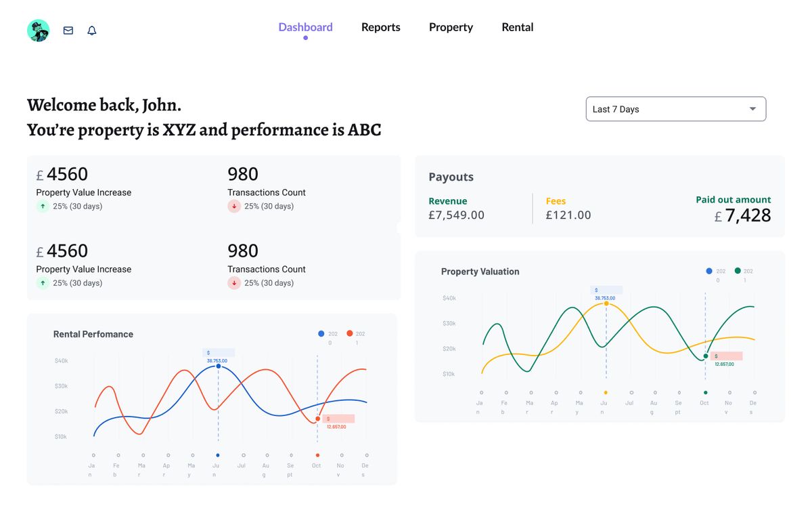Click yellow Jun axis marker in Property Valuation
Image resolution: width=812 pixels, height=508 pixels.
coord(606,392)
